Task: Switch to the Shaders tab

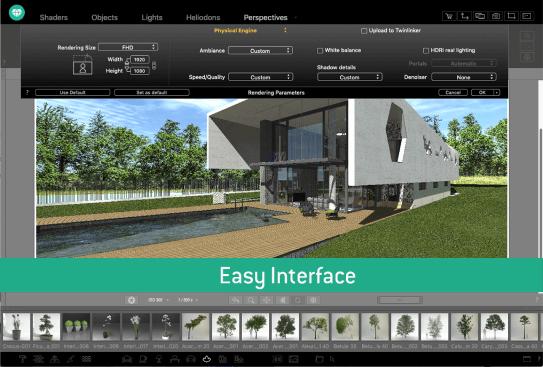Action: pyautogui.click(x=54, y=17)
